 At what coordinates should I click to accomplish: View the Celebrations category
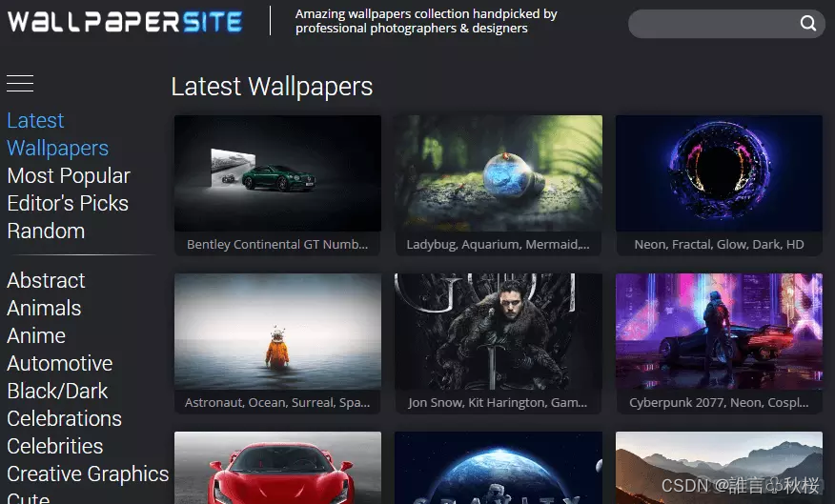pos(65,419)
